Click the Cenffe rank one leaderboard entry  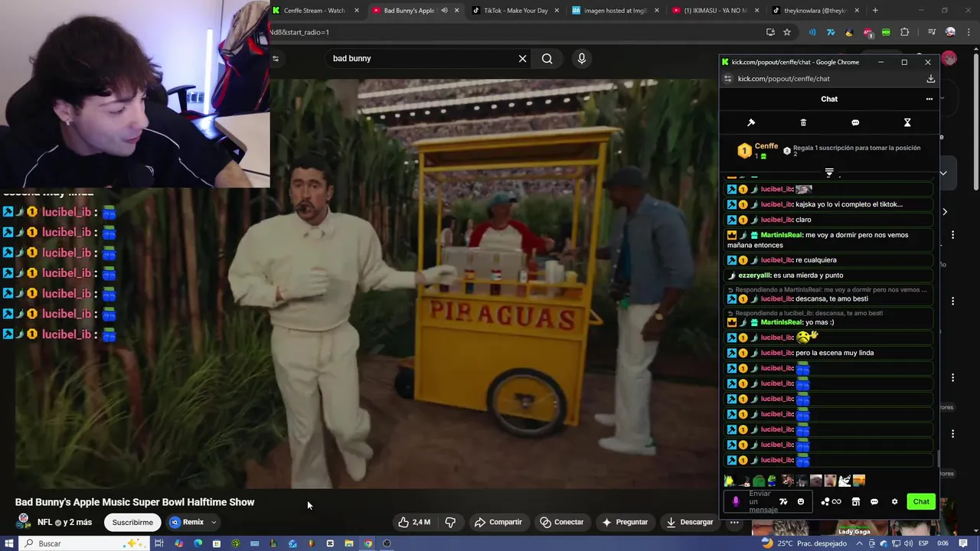(x=758, y=151)
